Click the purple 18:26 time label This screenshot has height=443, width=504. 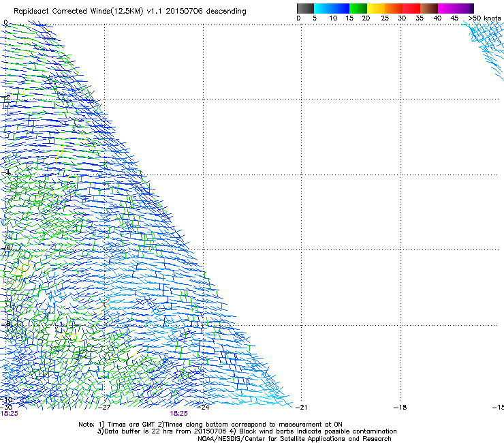pyautogui.click(x=178, y=414)
